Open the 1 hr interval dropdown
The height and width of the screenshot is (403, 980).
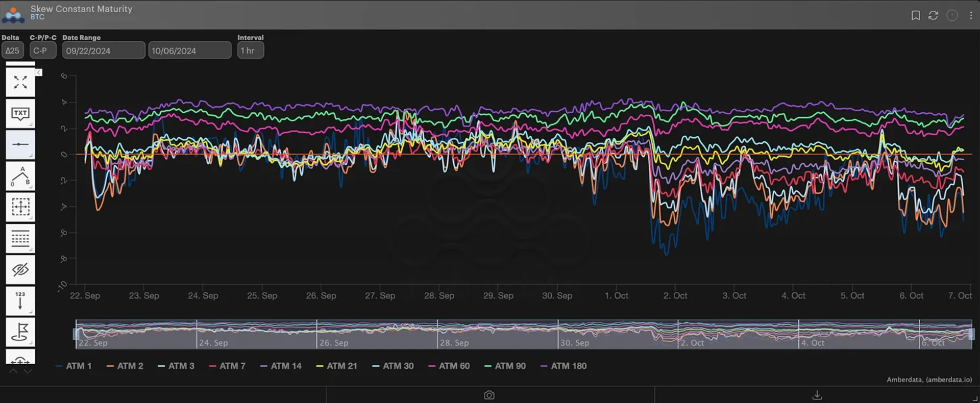250,51
